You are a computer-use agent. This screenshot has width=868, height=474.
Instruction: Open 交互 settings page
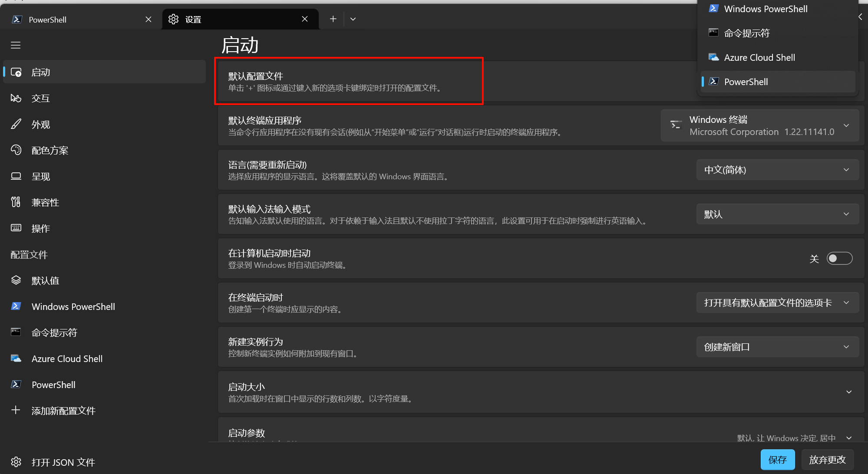point(104,98)
